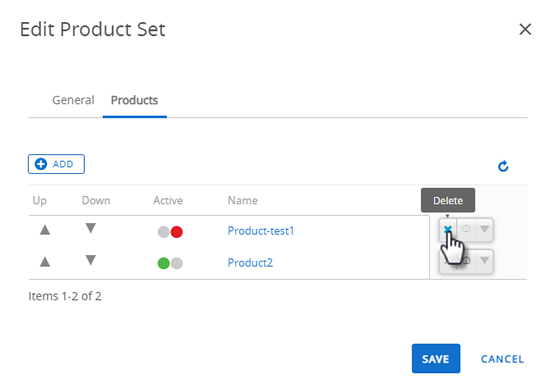Image resolution: width=550 pixels, height=388 pixels.
Task: Click the Name column header
Action: pyautogui.click(x=243, y=200)
